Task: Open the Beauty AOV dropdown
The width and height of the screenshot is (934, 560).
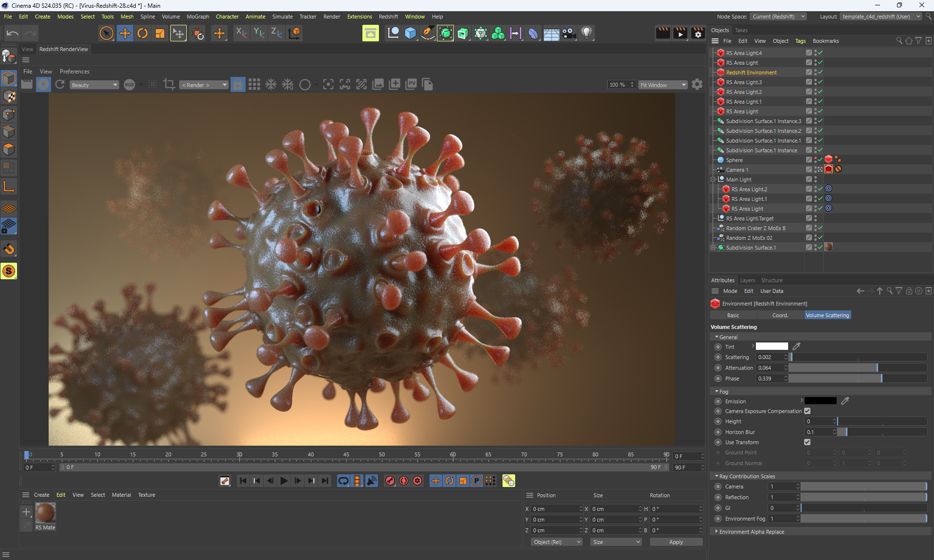Action: click(x=94, y=85)
